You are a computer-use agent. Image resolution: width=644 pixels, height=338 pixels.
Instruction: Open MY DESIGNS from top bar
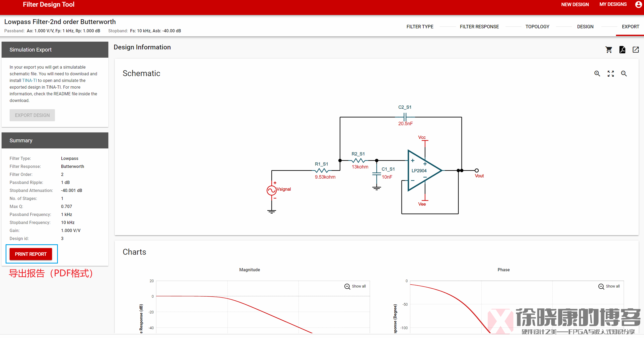point(613,5)
